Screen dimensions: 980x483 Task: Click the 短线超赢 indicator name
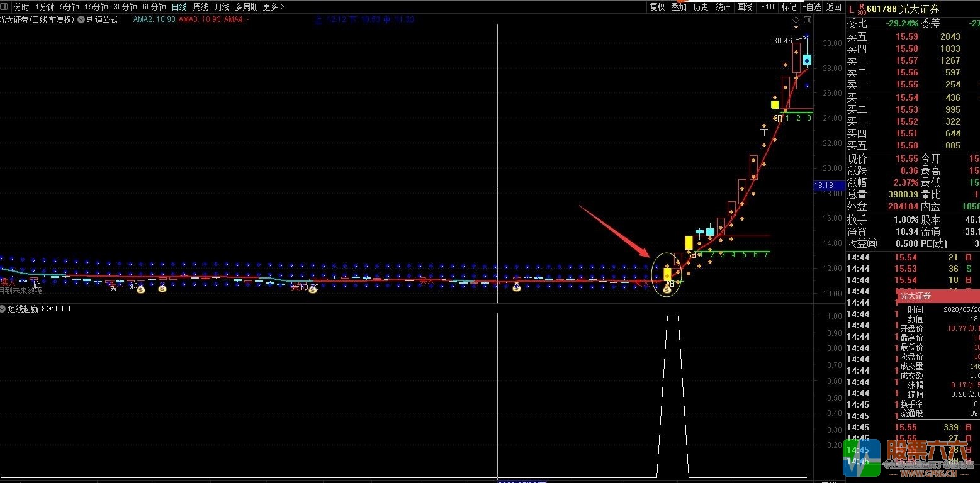[23, 309]
